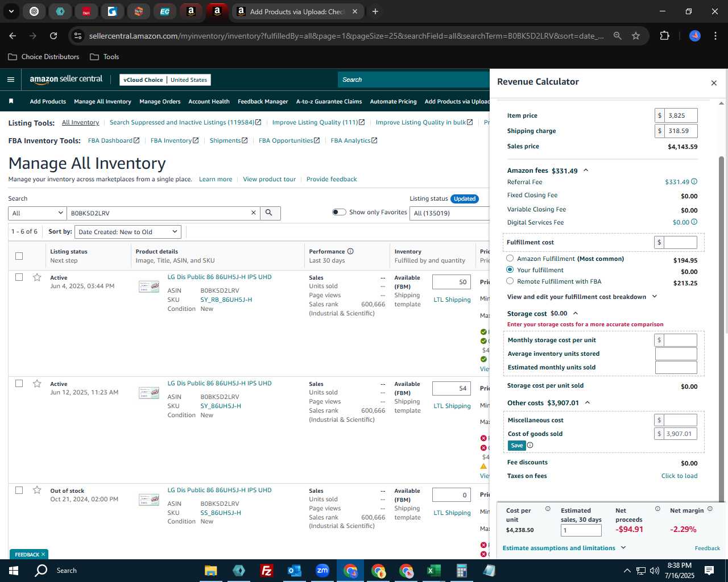
Task: Tick the select-all checkbox in table header
Action: pos(19,256)
